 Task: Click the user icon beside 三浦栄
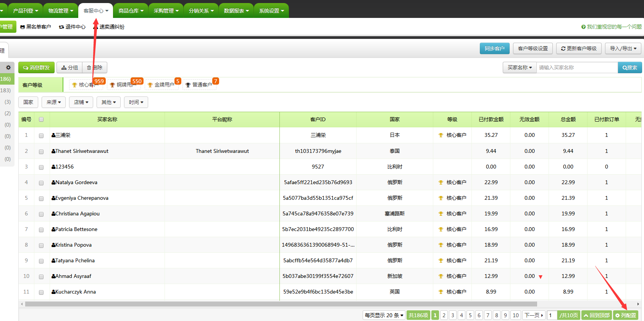point(53,135)
